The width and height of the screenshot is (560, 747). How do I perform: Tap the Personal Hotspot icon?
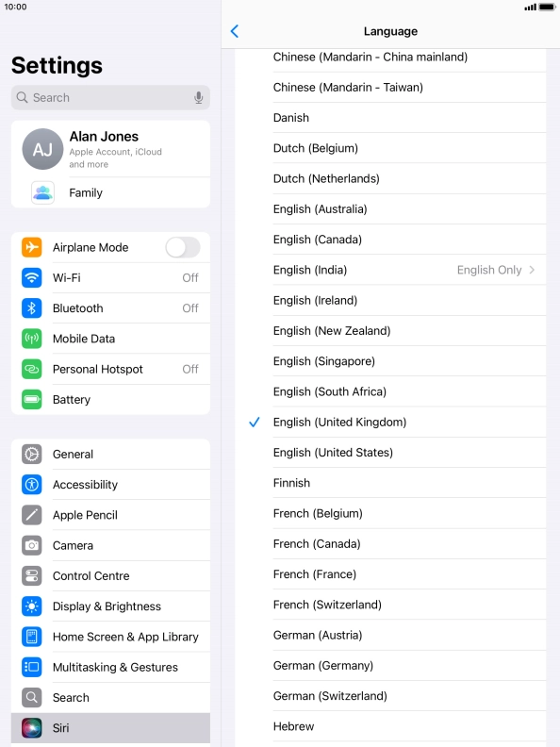pos(32,369)
